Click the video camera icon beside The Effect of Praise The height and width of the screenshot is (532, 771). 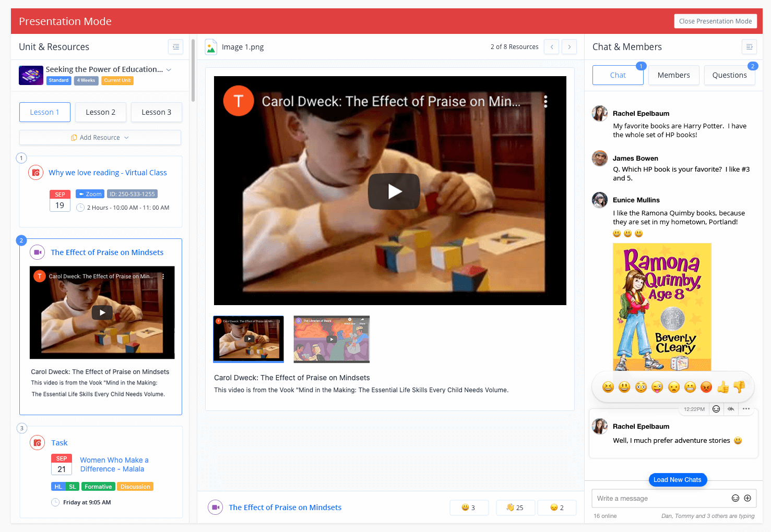[x=37, y=252]
